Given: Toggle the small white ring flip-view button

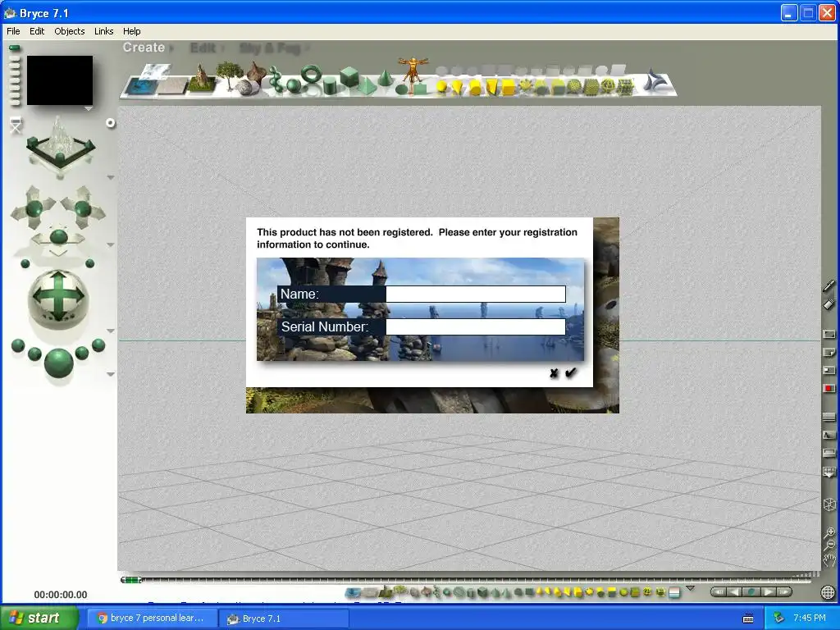Looking at the screenshot, I should [111, 123].
